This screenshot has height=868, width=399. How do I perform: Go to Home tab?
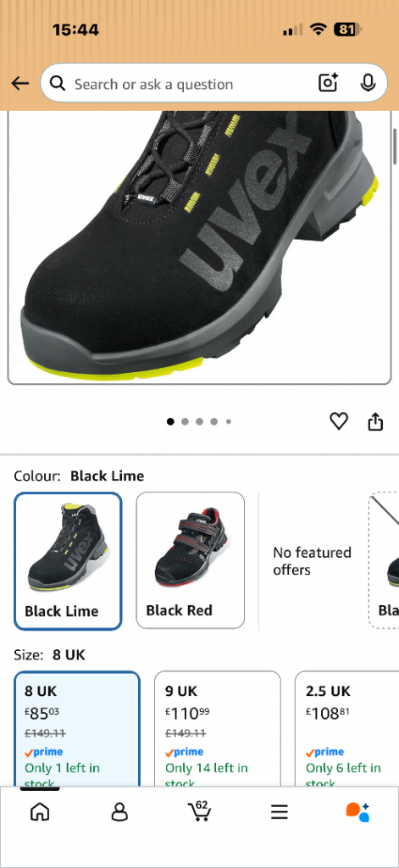point(40,812)
